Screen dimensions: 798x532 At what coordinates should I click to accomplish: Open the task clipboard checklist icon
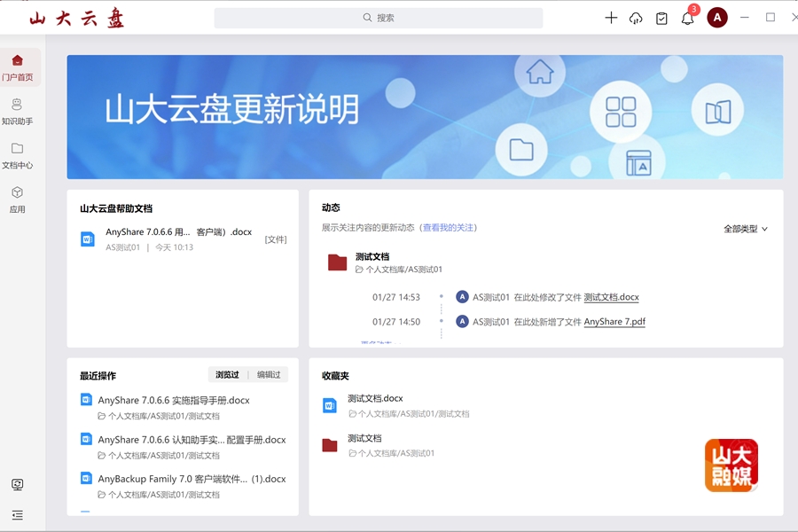pos(661,18)
